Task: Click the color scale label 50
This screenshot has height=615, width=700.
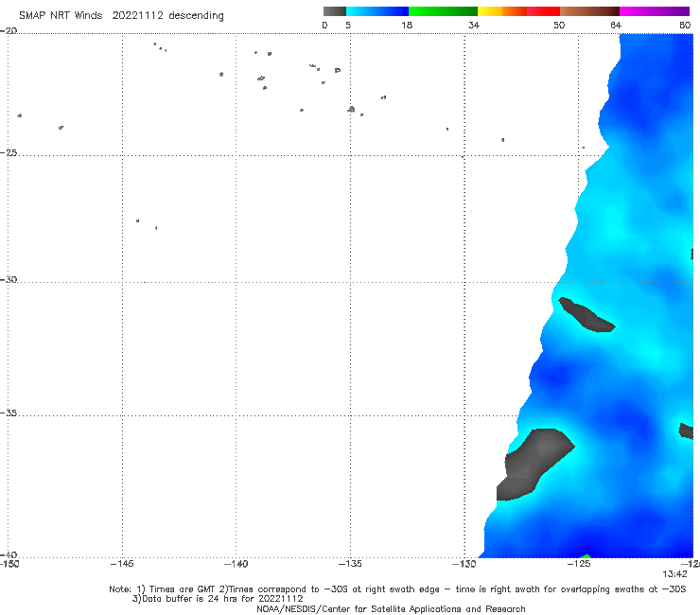Action: click(x=559, y=26)
